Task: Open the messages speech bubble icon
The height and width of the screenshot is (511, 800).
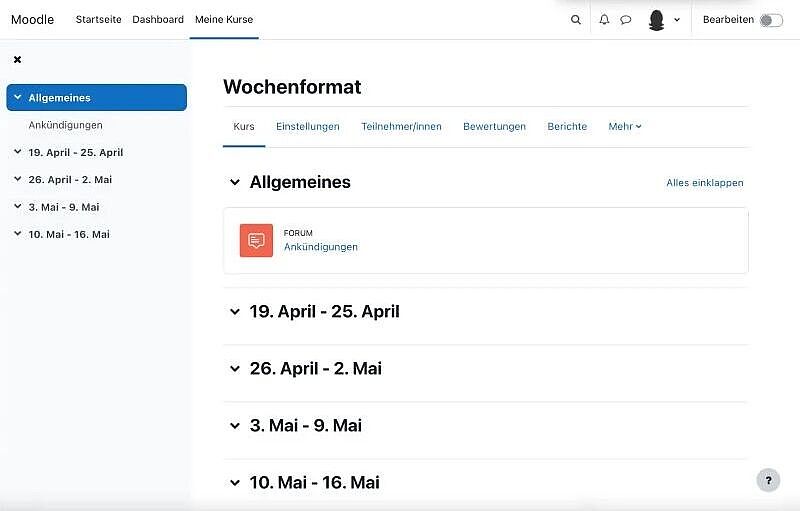Action: 626,20
